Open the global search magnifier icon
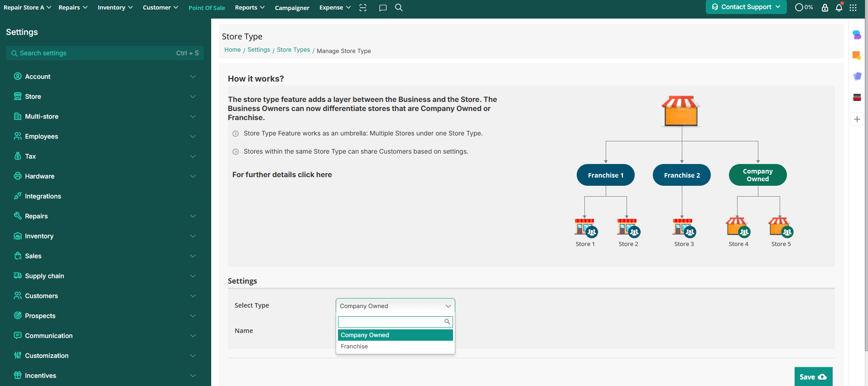This screenshot has width=868, height=386. [x=399, y=8]
